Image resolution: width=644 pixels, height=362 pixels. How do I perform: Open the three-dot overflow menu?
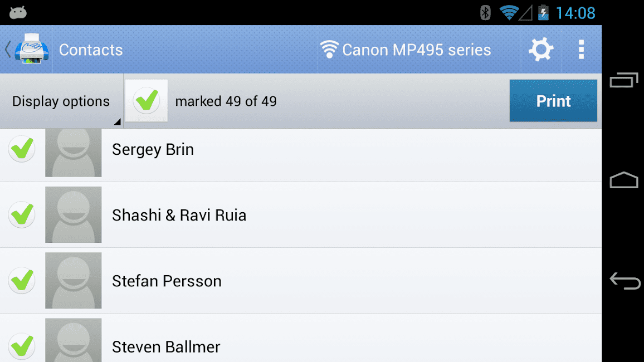[x=581, y=50]
